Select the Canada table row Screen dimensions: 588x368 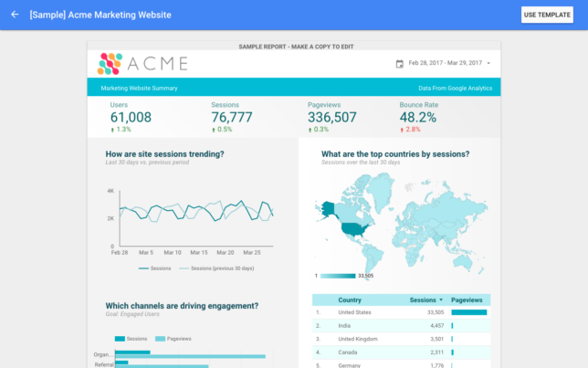point(401,352)
